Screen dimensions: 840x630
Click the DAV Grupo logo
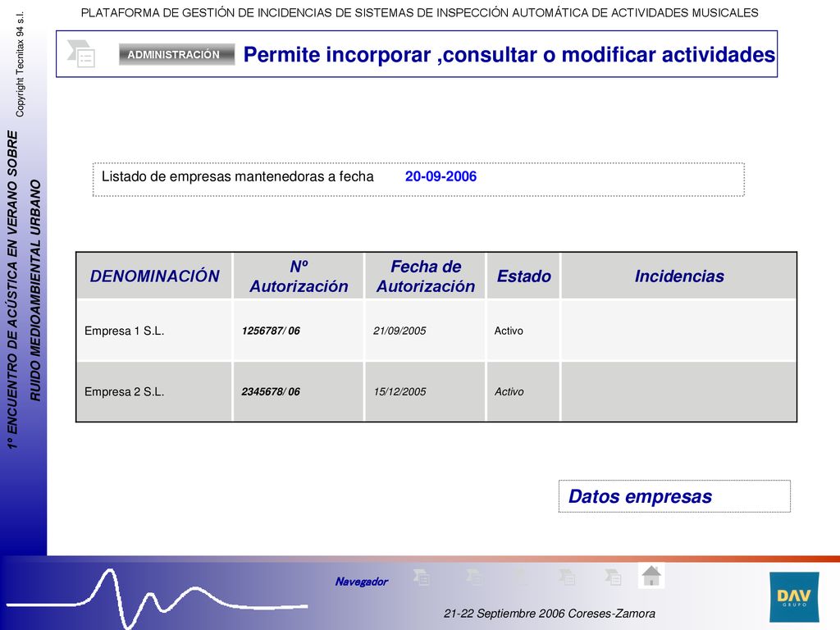[x=794, y=597]
